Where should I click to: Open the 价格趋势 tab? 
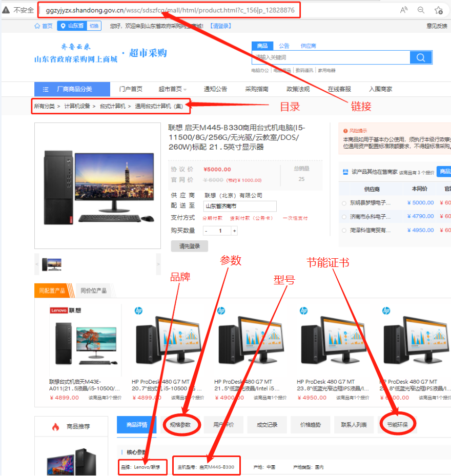[x=311, y=425]
